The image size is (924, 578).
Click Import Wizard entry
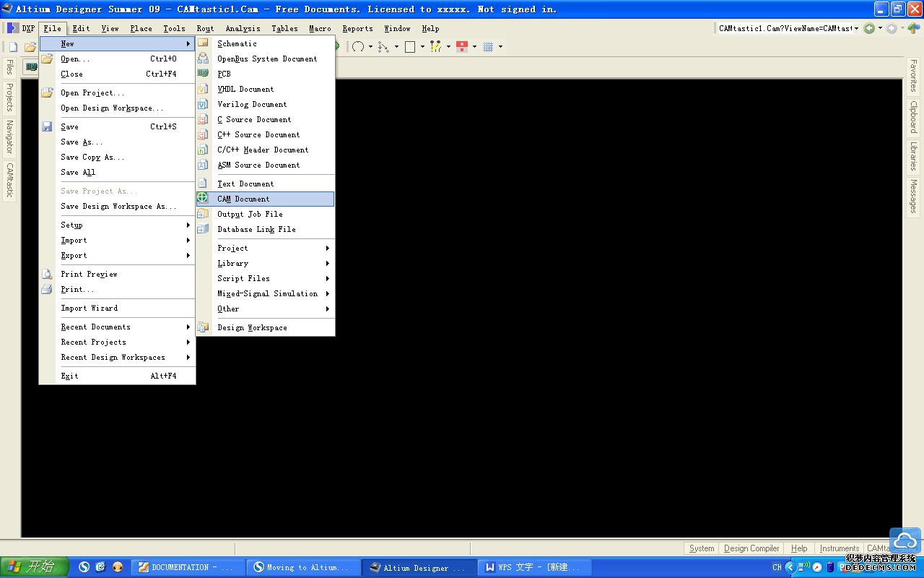pyautogui.click(x=117, y=308)
